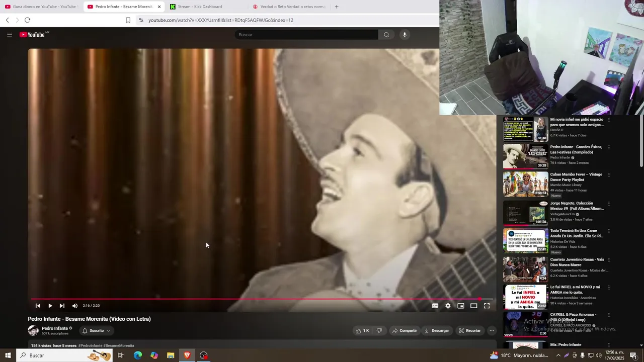Click the browser address bar URL
Screen dimensions: 644x362
coord(221,20)
